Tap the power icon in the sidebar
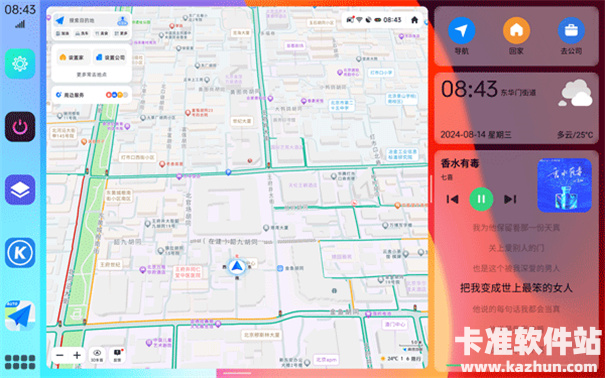 [x=20, y=127]
